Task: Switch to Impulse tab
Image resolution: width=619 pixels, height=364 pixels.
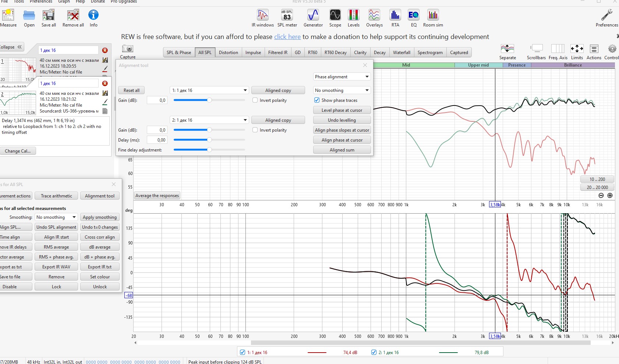Action: click(253, 53)
